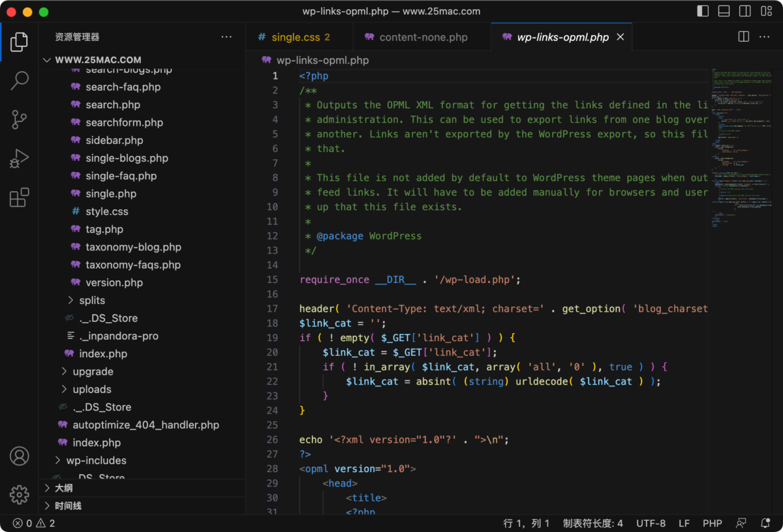Open style.css file
Viewport: 783px width, 532px height.
tap(107, 212)
